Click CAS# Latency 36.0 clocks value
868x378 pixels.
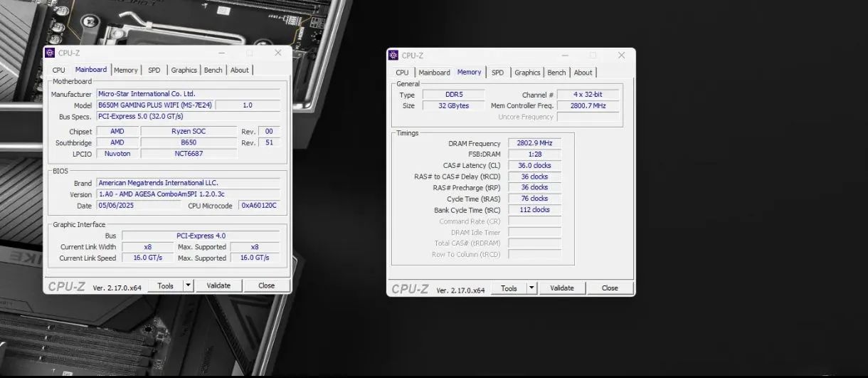coord(534,165)
